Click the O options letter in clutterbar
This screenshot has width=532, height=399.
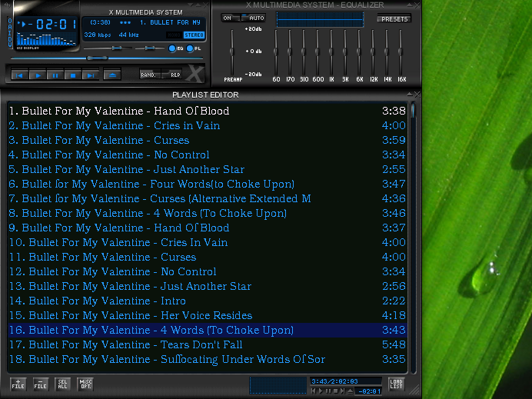point(10,21)
